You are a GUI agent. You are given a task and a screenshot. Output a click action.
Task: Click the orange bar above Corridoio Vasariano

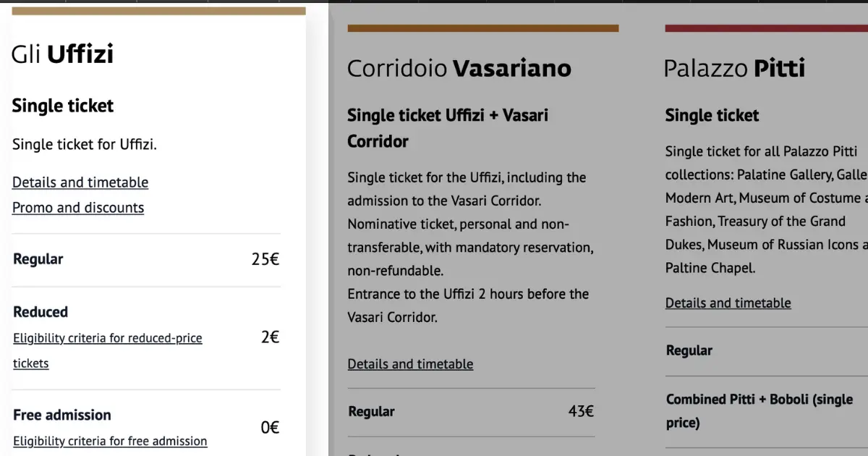(483, 28)
